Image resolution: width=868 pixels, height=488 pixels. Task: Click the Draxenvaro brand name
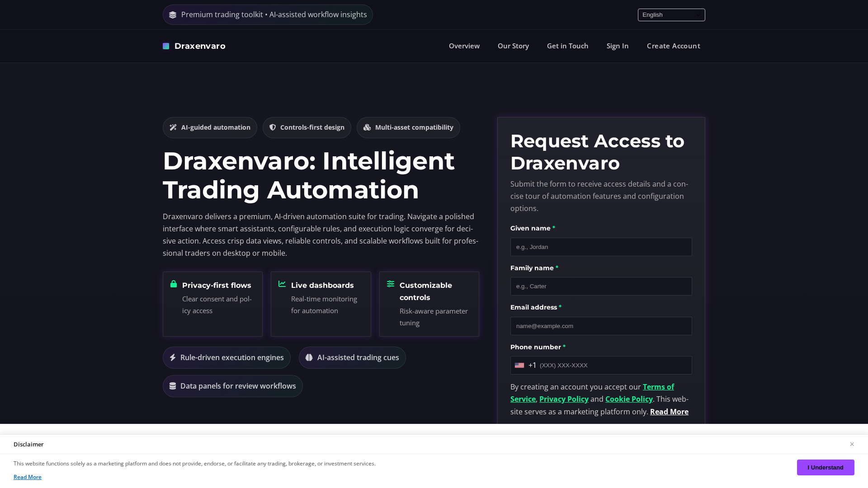tap(200, 46)
